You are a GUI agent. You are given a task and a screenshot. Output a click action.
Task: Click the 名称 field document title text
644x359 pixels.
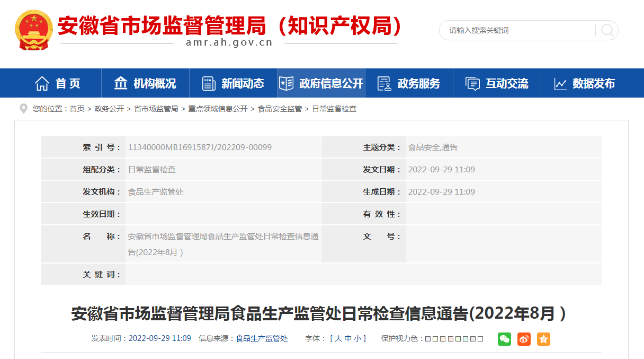click(223, 244)
